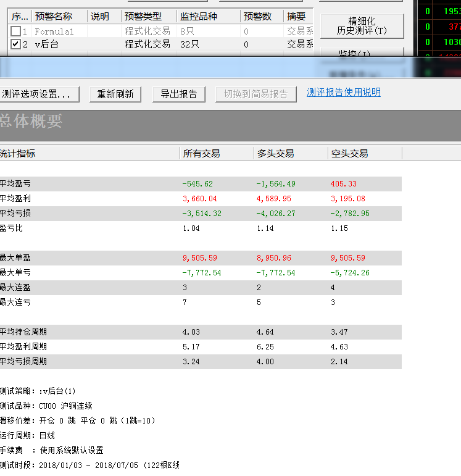Click the 8只 monitored count cell
Image resolution: width=461 pixels, height=476 pixels.
[x=187, y=31]
